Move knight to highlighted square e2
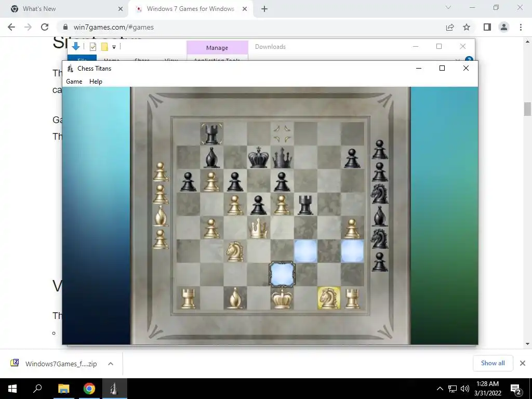Image resolution: width=532 pixels, height=399 pixels. [282, 274]
